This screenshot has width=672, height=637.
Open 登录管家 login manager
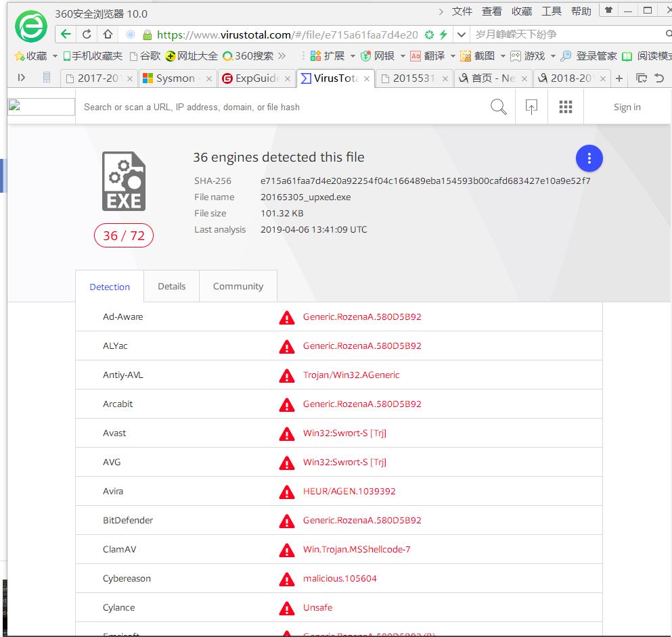(589, 55)
